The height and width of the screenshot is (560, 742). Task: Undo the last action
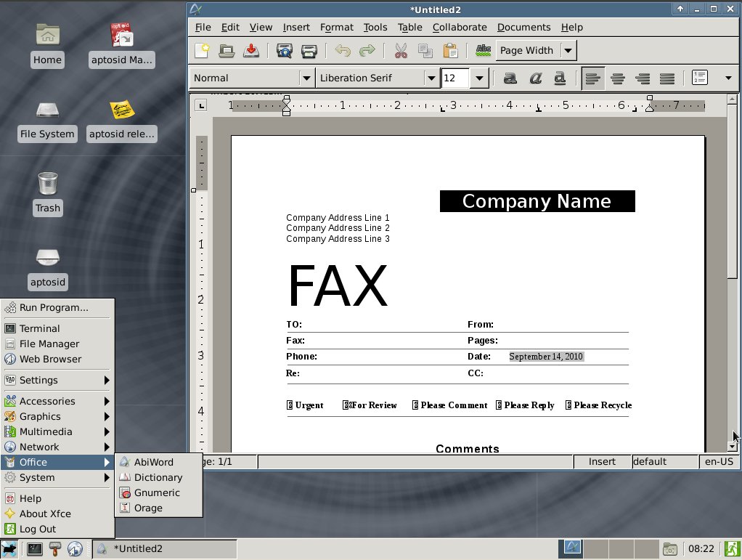click(x=343, y=50)
